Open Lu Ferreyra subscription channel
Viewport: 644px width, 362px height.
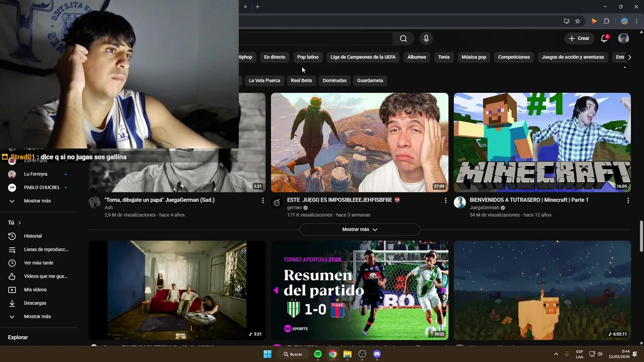(38, 174)
